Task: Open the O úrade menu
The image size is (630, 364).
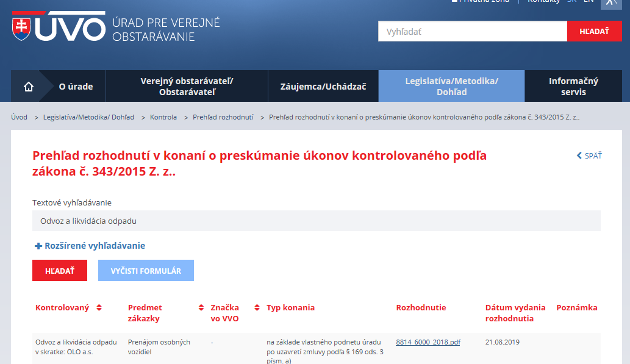Action: [76, 87]
